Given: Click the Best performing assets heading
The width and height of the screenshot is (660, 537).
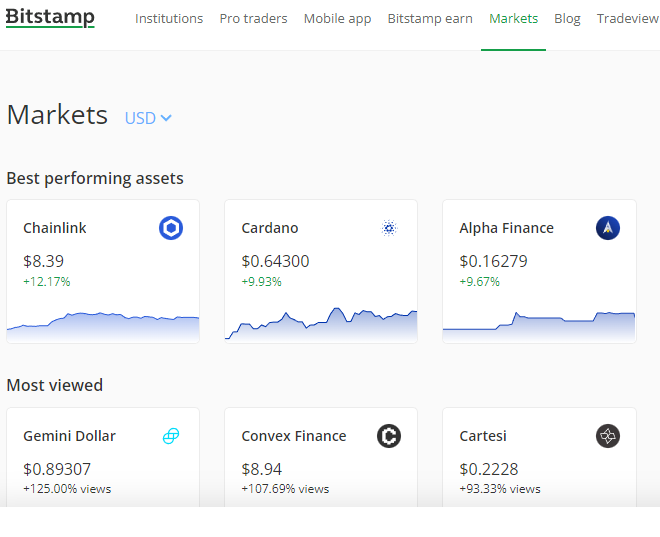Looking at the screenshot, I should (x=95, y=178).
